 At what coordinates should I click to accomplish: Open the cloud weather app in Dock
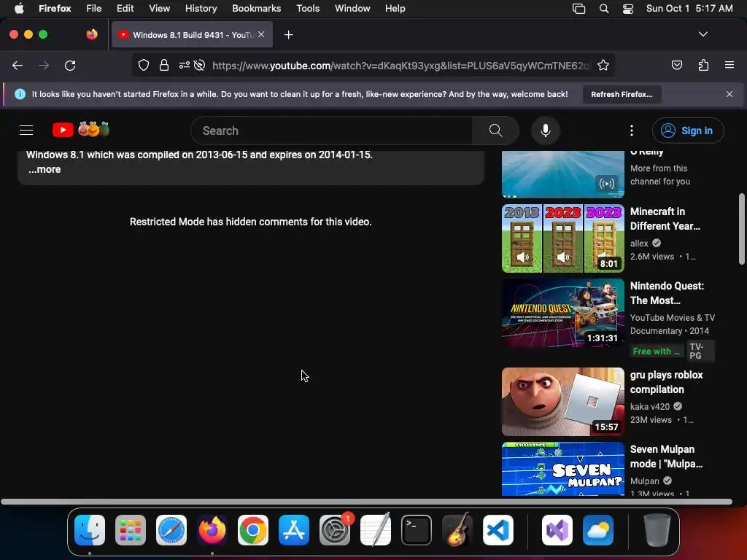598,530
